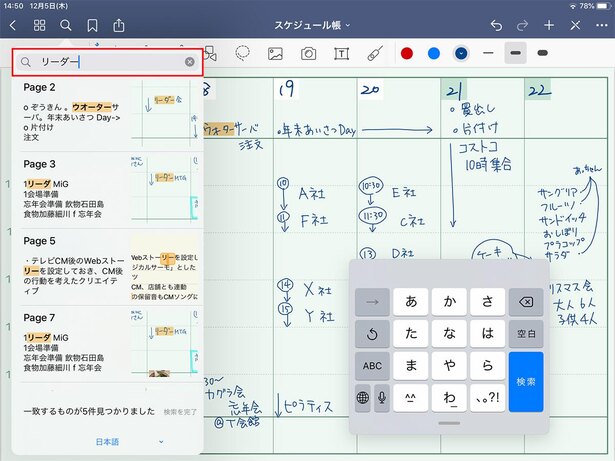Tap the や key
The width and height of the screenshot is (615, 461).
(449, 366)
